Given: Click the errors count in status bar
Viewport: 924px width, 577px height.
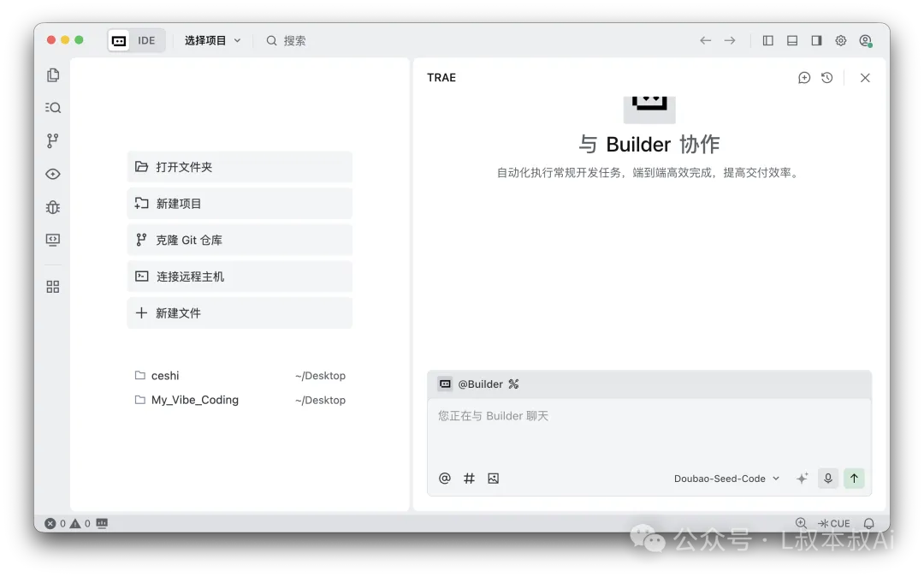Looking at the screenshot, I should (56, 523).
